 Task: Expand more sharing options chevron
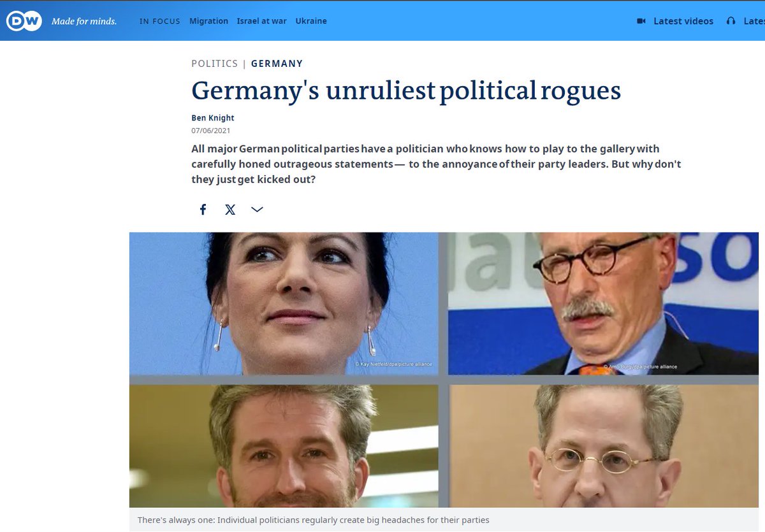257,210
